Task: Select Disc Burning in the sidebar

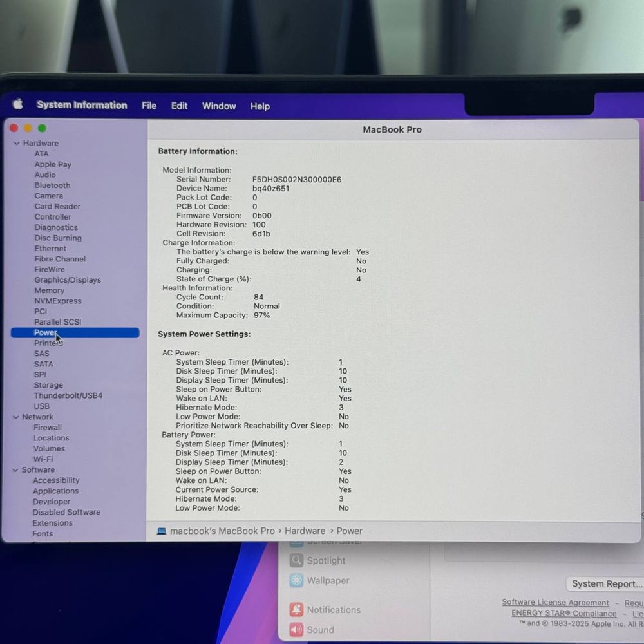Action: point(58,238)
